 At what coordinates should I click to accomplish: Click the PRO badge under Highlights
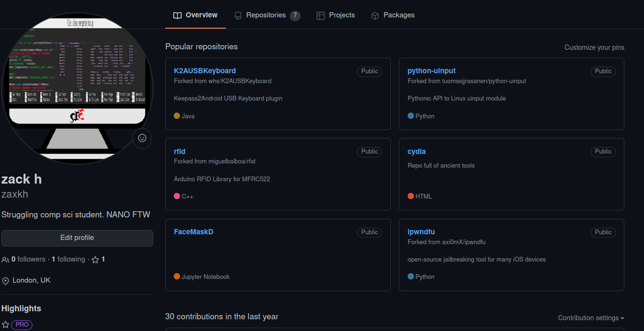[22, 324]
